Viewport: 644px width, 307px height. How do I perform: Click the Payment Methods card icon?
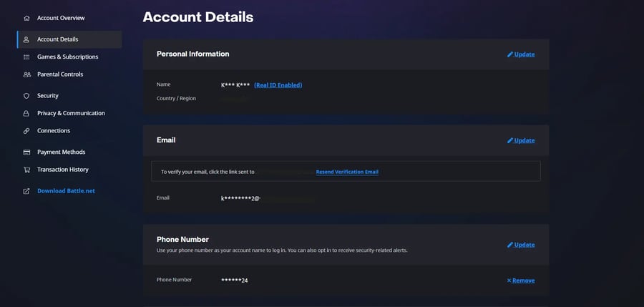coord(26,152)
